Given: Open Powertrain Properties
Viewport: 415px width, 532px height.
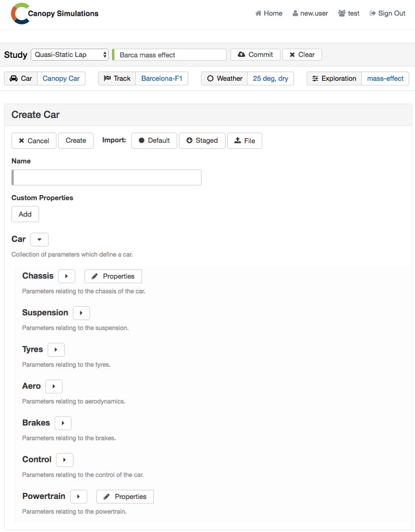Looking at the screenshot, I should coord(125,497).
